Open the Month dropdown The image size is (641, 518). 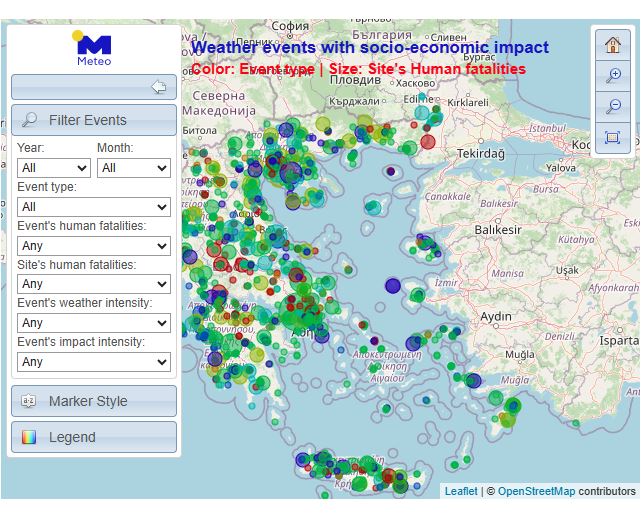[x=133, y=168]
